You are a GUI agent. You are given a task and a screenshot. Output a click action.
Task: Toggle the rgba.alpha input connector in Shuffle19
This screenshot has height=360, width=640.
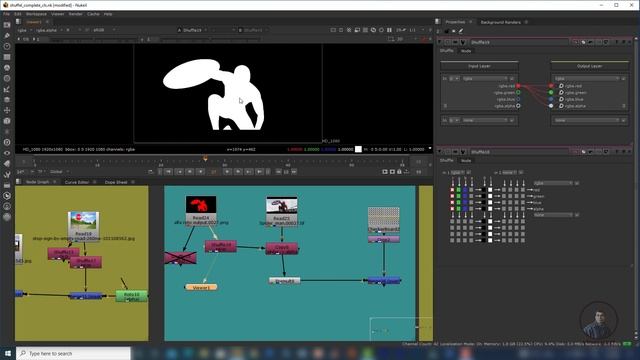point(518,106)
